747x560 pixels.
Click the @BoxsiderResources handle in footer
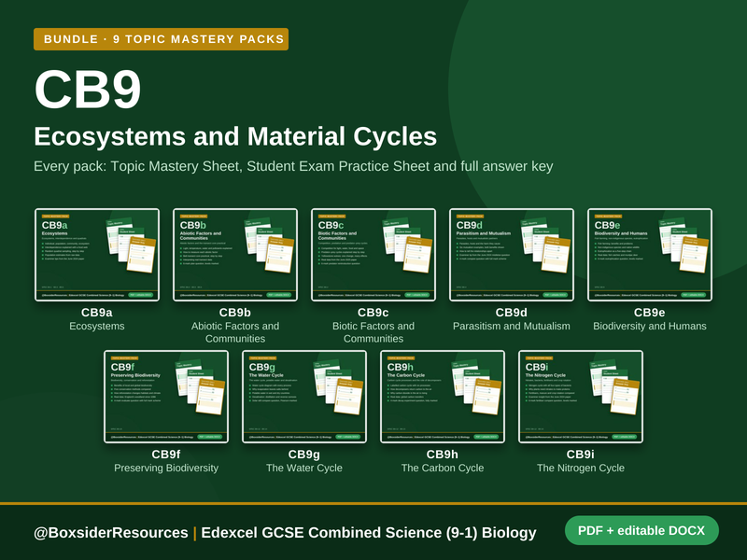tap(111, 532)
